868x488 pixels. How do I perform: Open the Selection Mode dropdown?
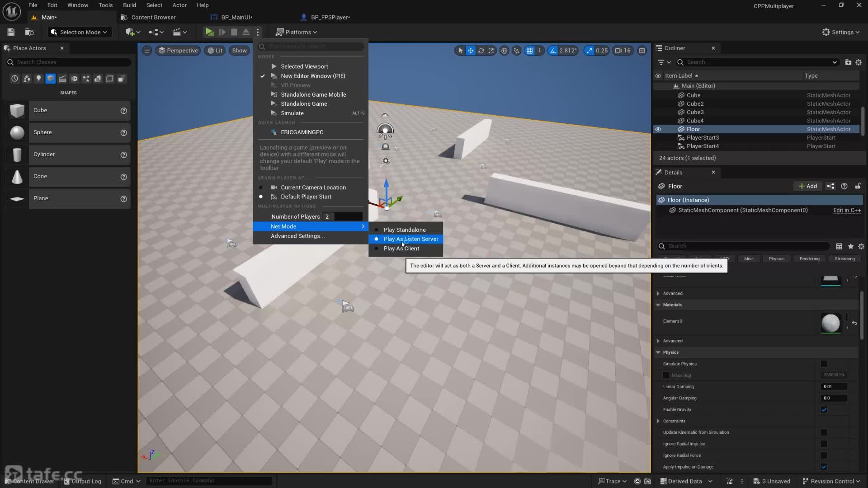pos(79,32)
